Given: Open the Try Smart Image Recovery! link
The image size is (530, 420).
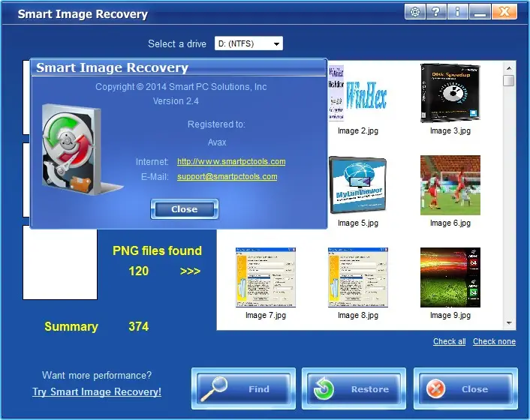Looking at the screenshot, I should click(x=97, y=391).
